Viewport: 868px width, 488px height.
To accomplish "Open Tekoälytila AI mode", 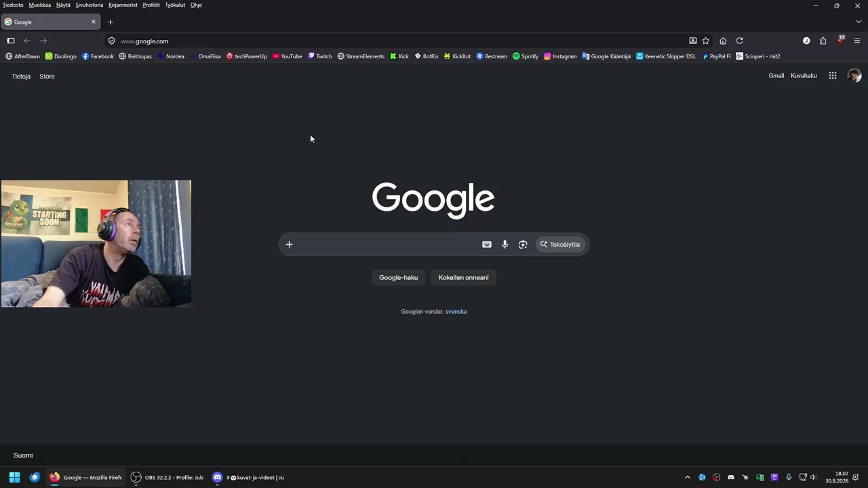I will [560, 245].
